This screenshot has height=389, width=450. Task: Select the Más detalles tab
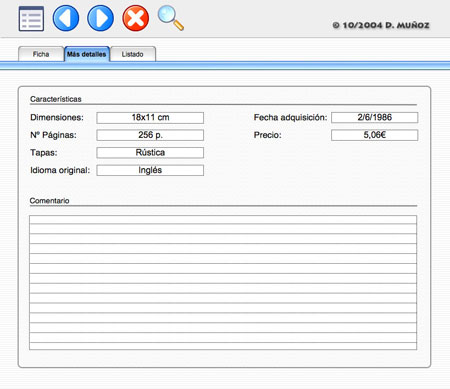[87, 54]
